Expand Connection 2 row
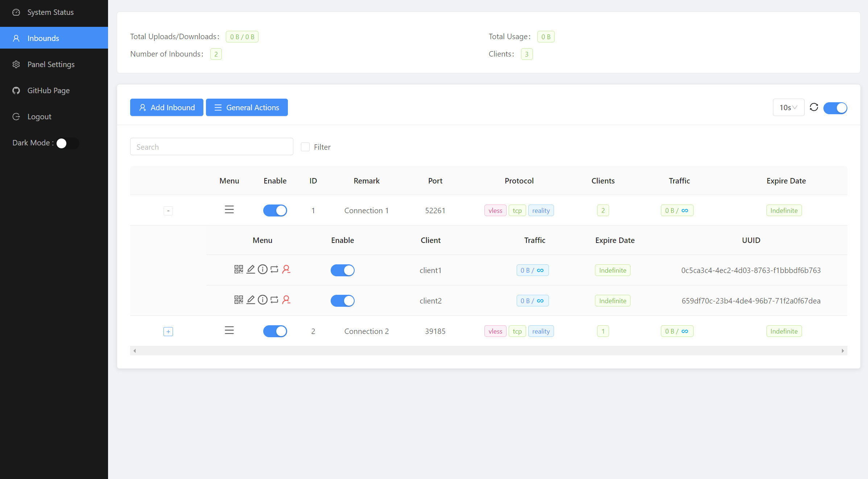The width and height of the screenshot is (868, 479). pos(168,331)
